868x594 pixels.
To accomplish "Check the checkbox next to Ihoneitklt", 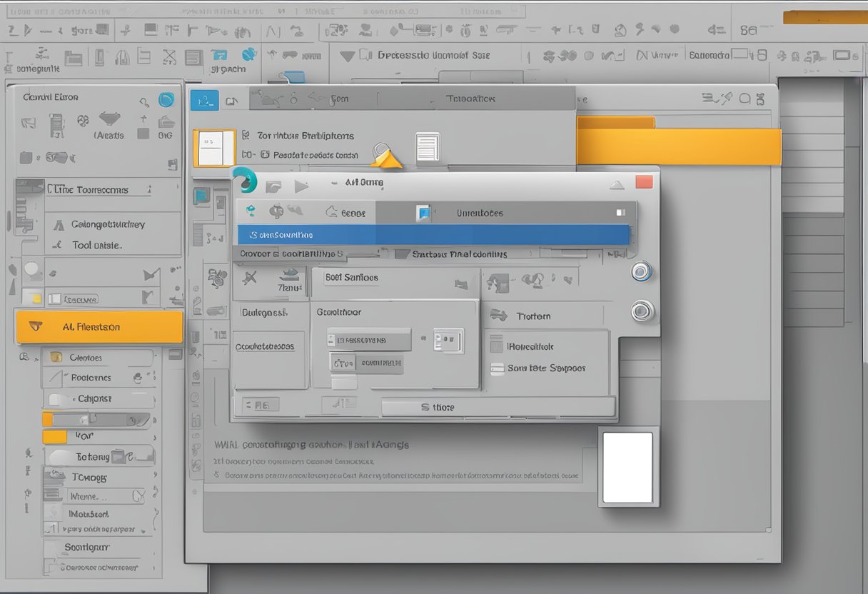I will (497, 346).
